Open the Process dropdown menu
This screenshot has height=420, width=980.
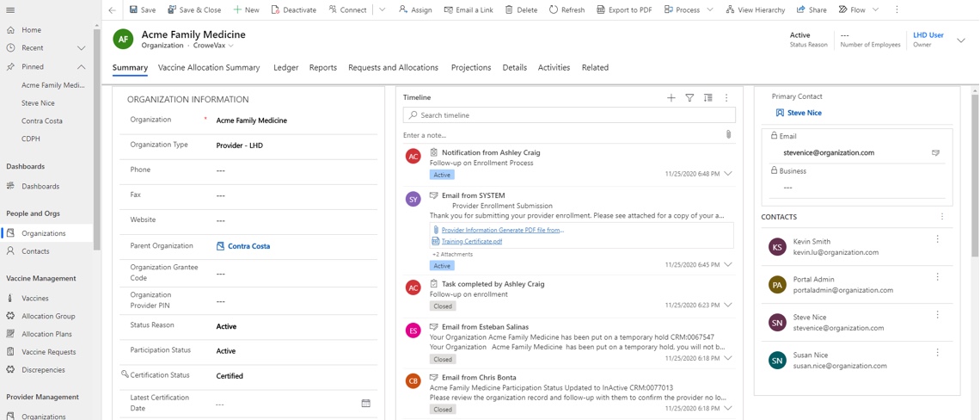(709, 10)
